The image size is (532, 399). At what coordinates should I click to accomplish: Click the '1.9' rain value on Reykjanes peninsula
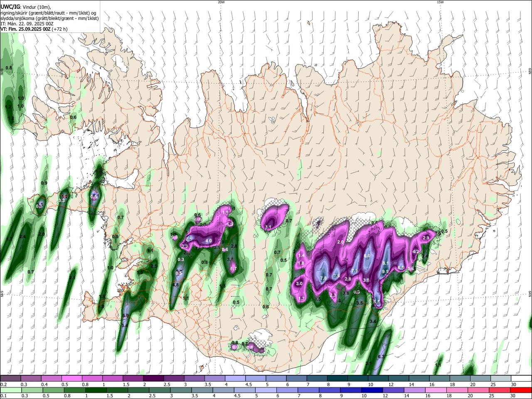[x=101, y=306]
